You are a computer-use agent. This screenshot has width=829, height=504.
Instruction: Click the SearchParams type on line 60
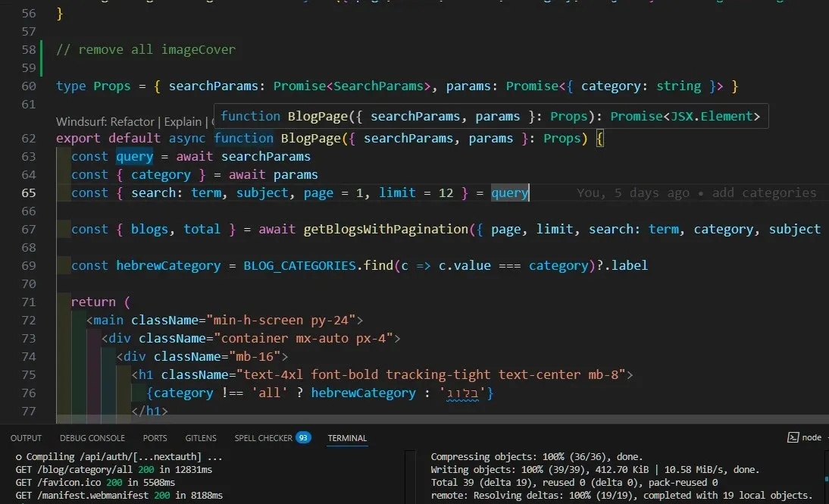pyautogui.click(x=379, y=86)
